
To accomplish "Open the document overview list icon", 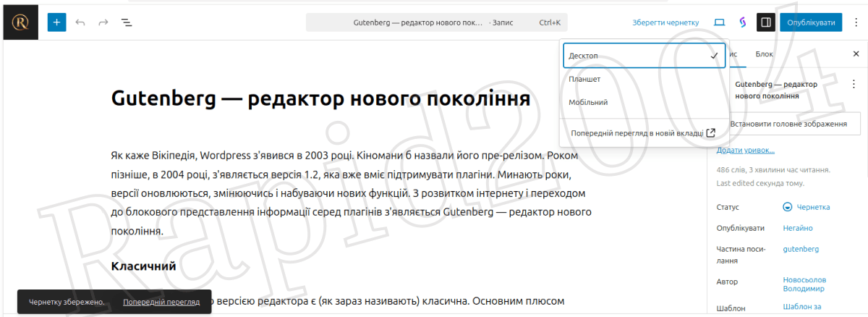I will 127,22.
